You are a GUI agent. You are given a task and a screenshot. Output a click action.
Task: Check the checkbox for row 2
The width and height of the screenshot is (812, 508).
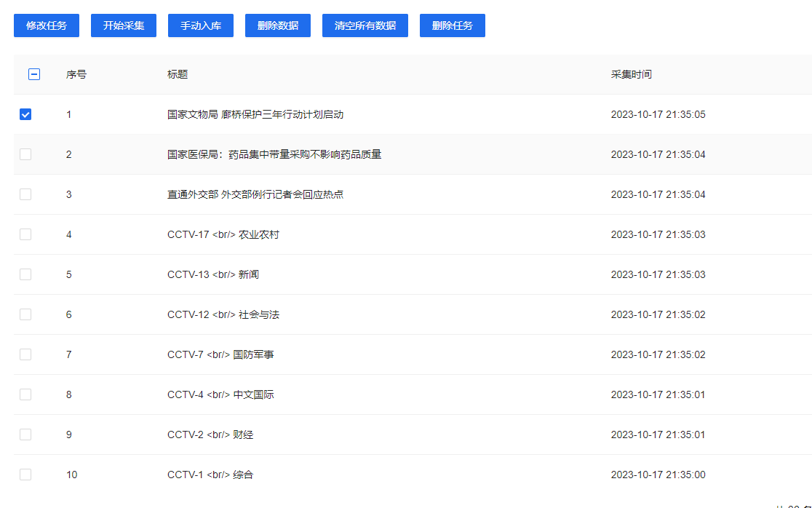point(25,154)
